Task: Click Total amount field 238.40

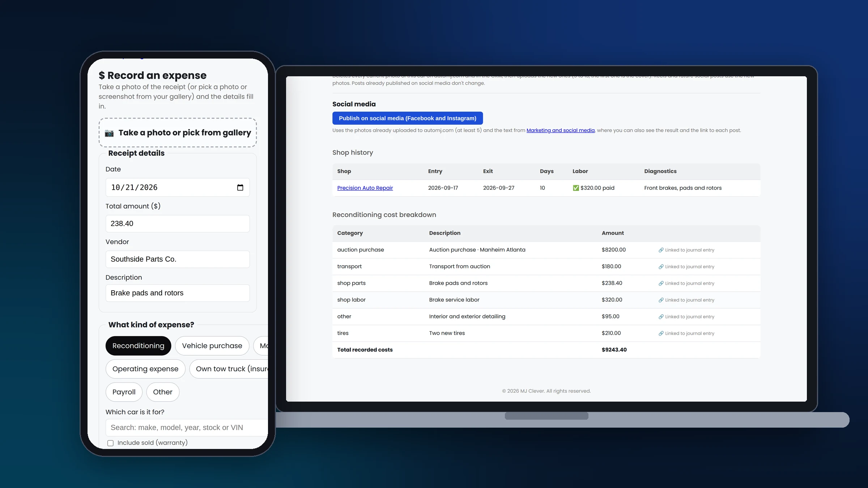Action: (178, 223)
